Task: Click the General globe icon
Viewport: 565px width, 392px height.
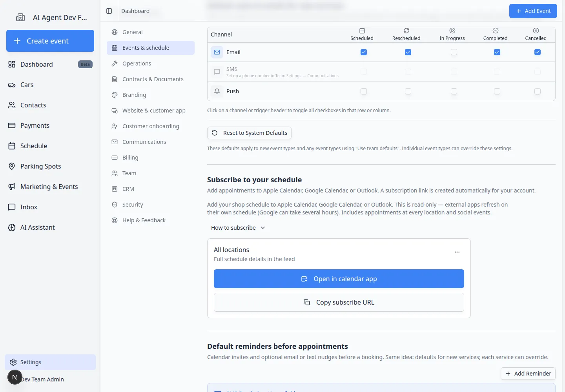Action: click(115, 32)
